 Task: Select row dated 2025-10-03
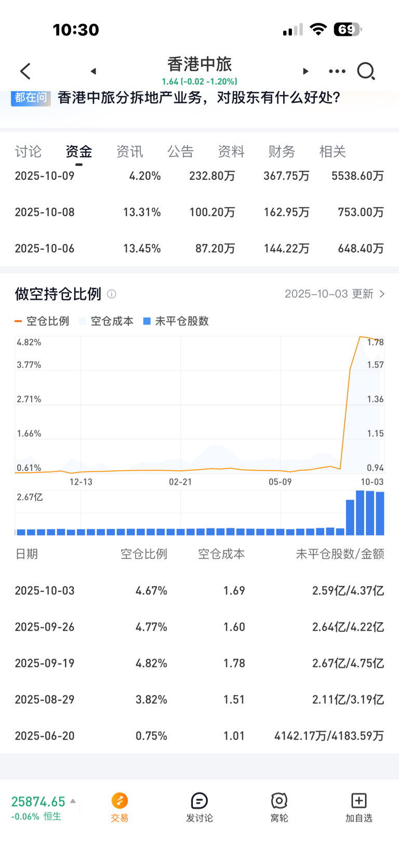click(x=199, y=591)
